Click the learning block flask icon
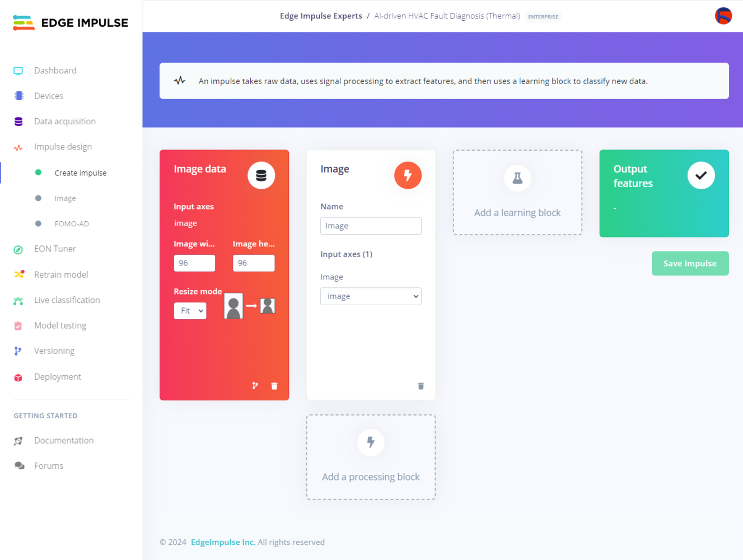743x560 pixels. (x=517, y=178)
